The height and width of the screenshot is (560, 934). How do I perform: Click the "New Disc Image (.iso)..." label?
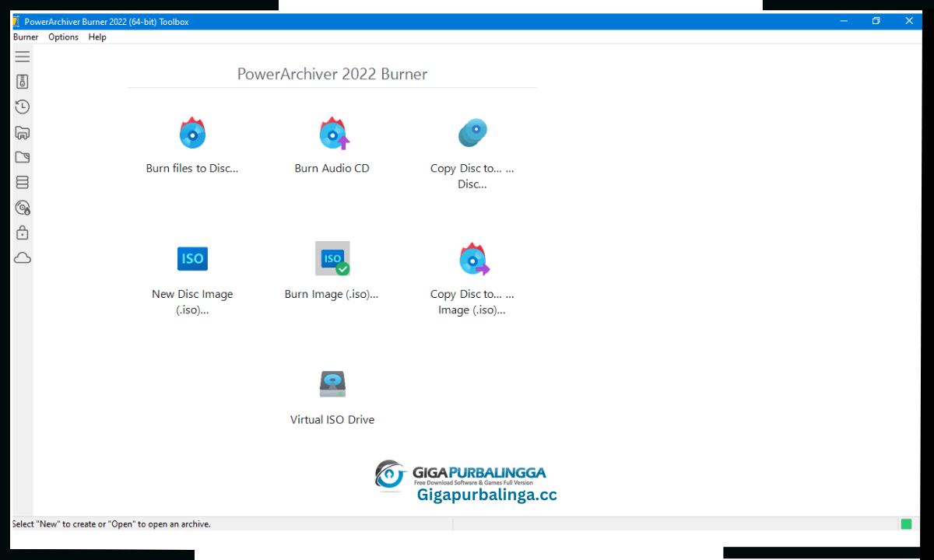pyautogui.click(x=192, y=302)
